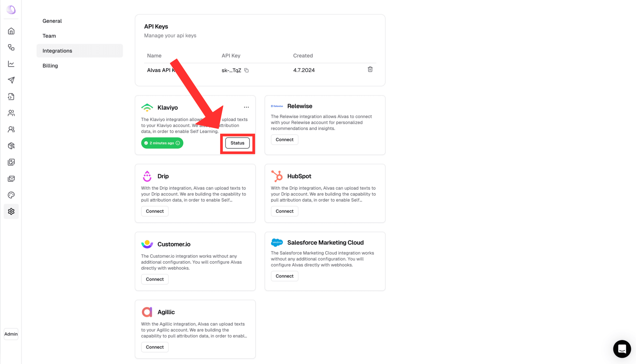Click the HubSpot logo

pos(277,176)
